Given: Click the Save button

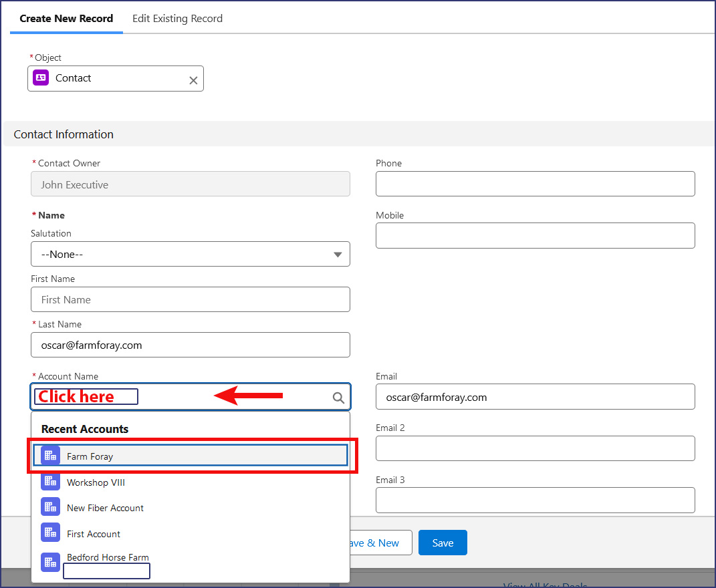Looking at the screenshot, I should (x=443, y=543).
